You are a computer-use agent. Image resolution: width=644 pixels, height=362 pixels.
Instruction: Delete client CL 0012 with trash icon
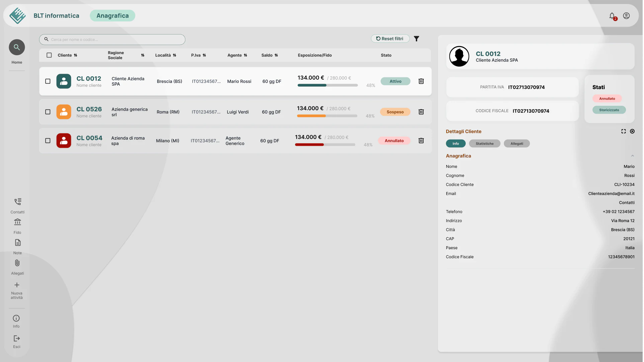click(421, 81)
